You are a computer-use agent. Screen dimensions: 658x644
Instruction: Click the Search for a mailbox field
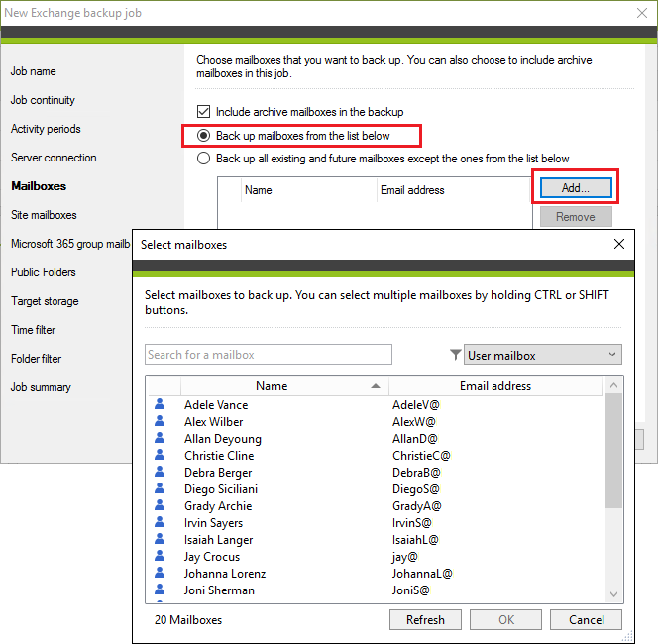tap(269, 355)
